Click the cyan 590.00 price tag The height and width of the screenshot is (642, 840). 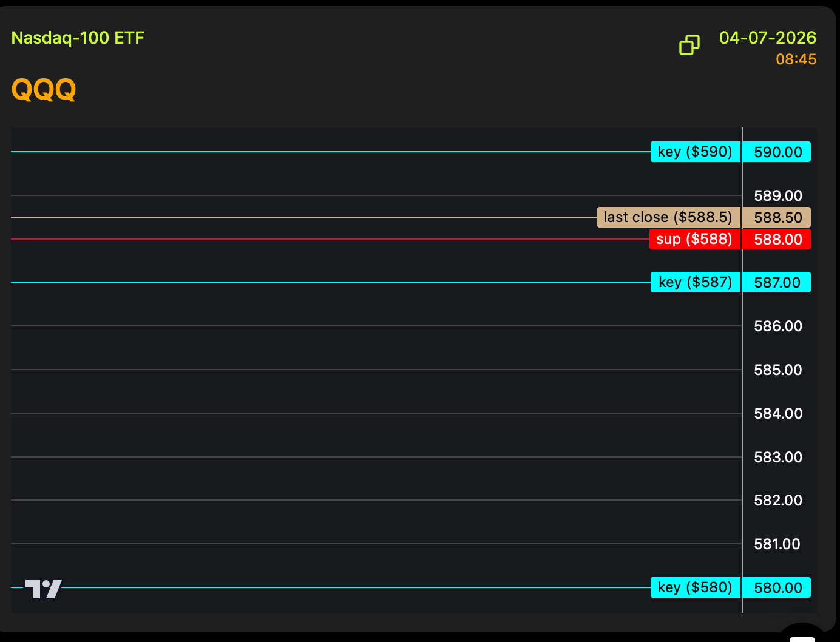777,152
